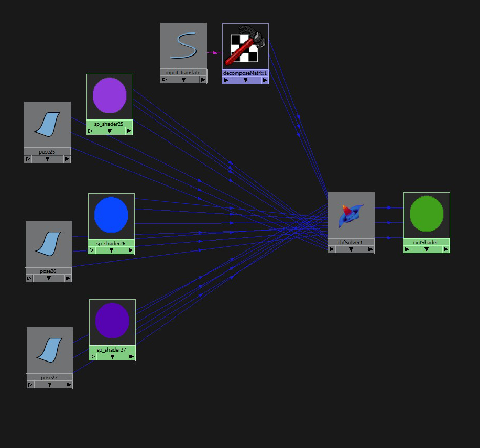Open input connections triangle on pose25

click(x=28, y=159)
